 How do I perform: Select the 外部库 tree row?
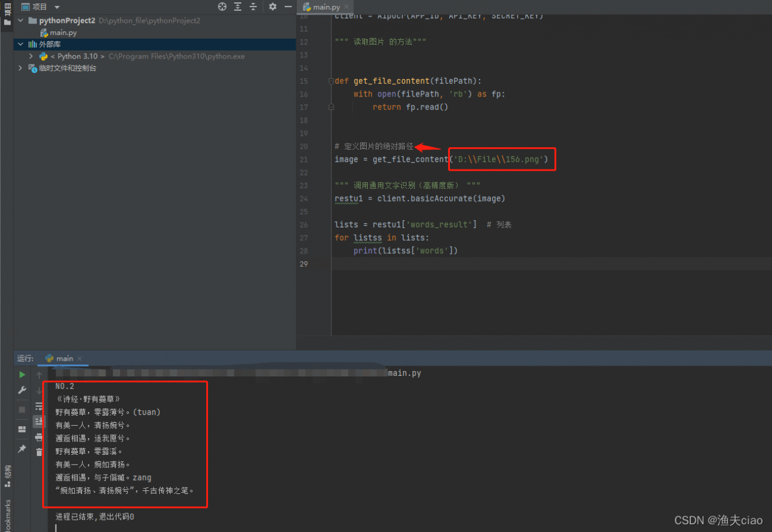(x=155, y=44)
